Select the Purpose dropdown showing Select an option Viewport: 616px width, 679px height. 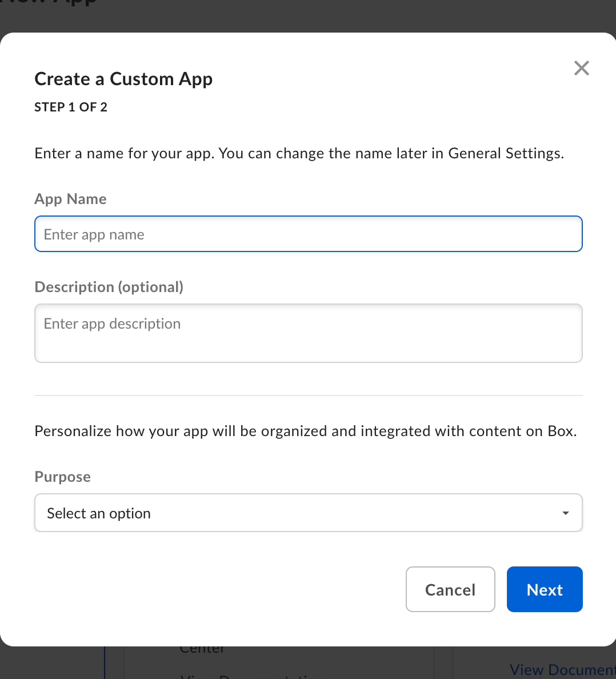[309, 513]
